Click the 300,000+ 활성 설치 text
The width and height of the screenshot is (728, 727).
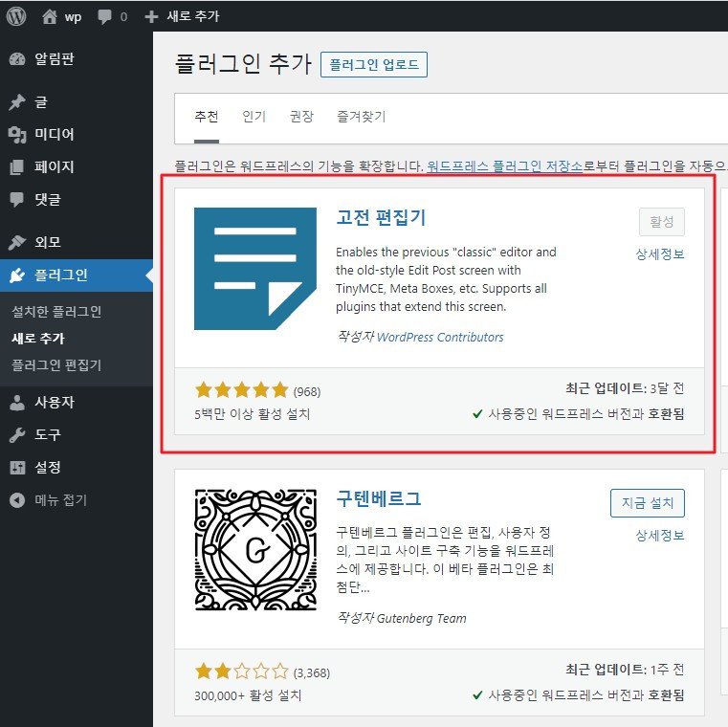(x=248, y=695)
